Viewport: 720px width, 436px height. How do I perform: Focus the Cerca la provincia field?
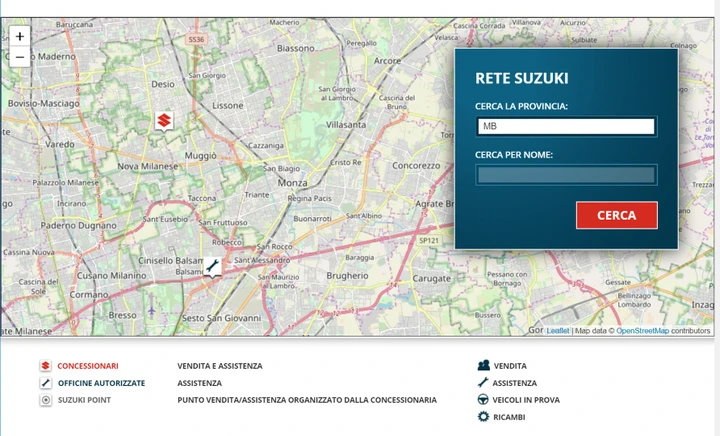[x=566, y=126]
